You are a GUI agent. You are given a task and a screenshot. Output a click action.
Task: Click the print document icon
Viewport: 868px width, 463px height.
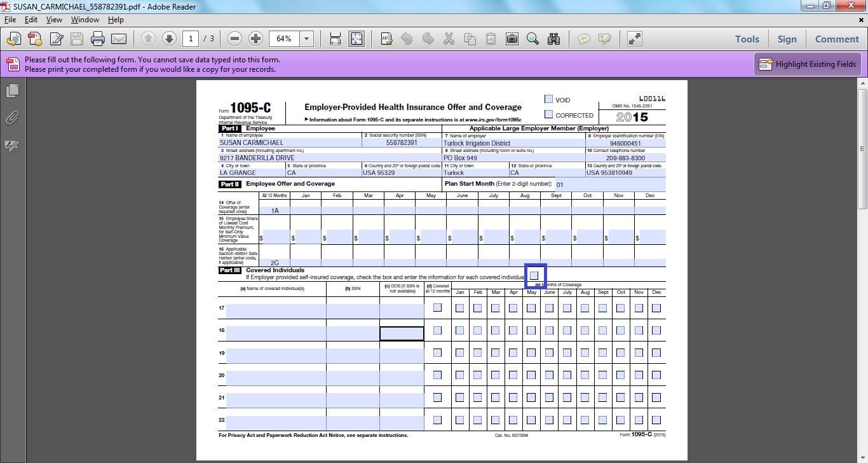[97, 39]
